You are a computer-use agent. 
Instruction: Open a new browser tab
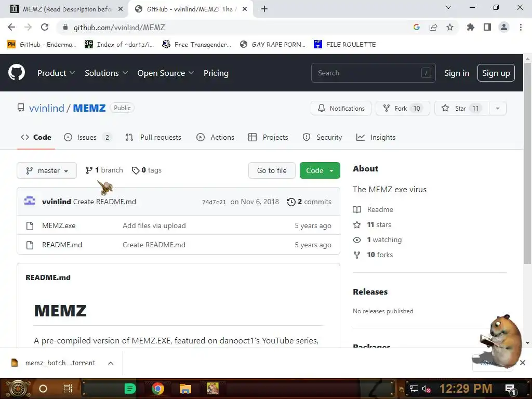264,9
